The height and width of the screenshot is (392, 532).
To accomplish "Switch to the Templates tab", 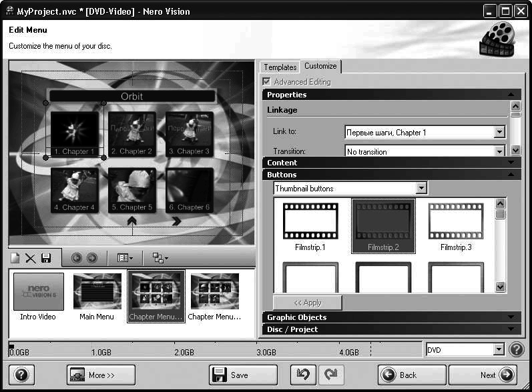I will click(280, 67).
